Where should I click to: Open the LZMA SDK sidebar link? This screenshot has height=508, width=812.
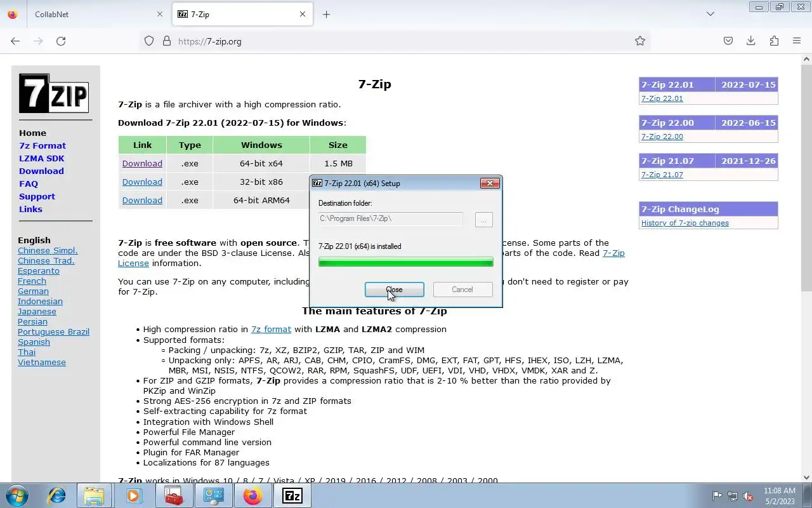41,158
